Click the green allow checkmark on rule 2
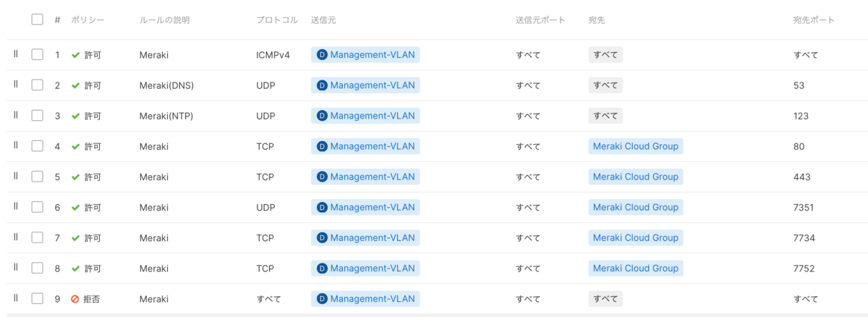868x317 pixels. 75,85
